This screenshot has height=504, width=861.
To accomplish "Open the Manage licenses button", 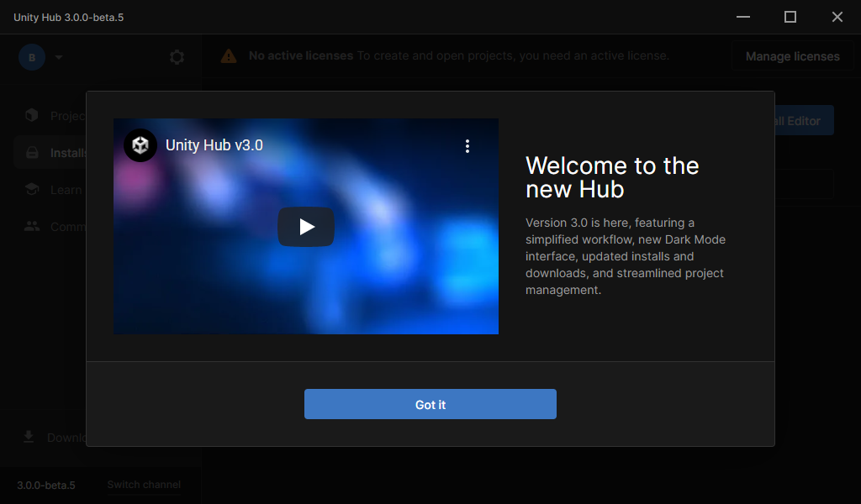I will (x=792, y=56).
